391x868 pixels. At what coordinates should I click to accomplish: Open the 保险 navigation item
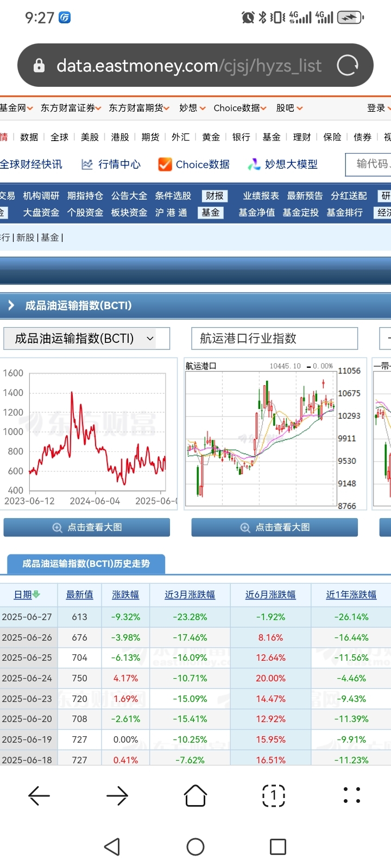coord(332,137)
